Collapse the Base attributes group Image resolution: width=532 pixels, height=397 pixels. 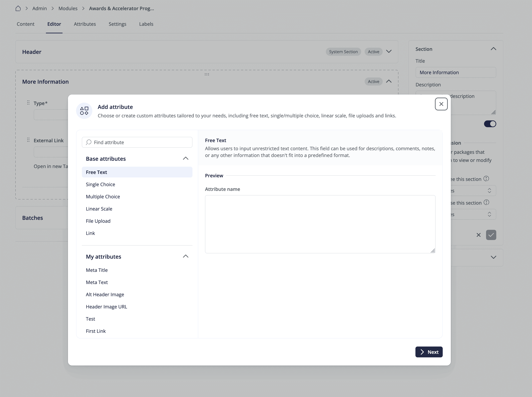click(185, 158)
